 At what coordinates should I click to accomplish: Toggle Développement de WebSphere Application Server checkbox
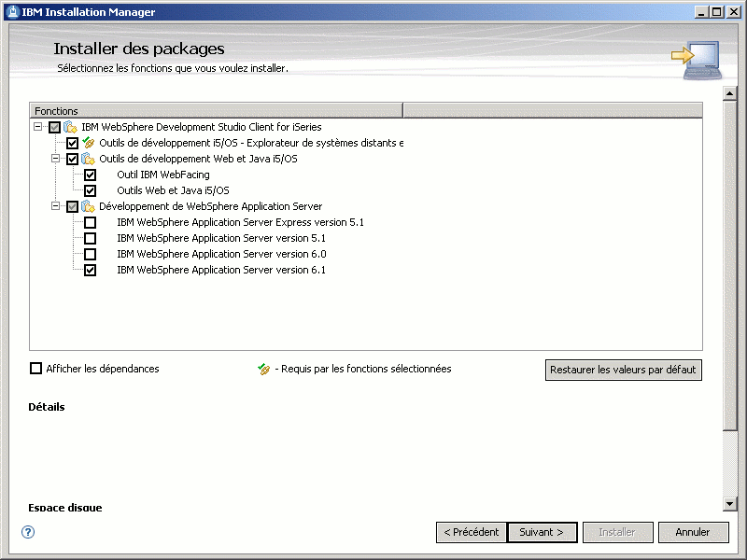pyautogui.click(x=72, y=206)
